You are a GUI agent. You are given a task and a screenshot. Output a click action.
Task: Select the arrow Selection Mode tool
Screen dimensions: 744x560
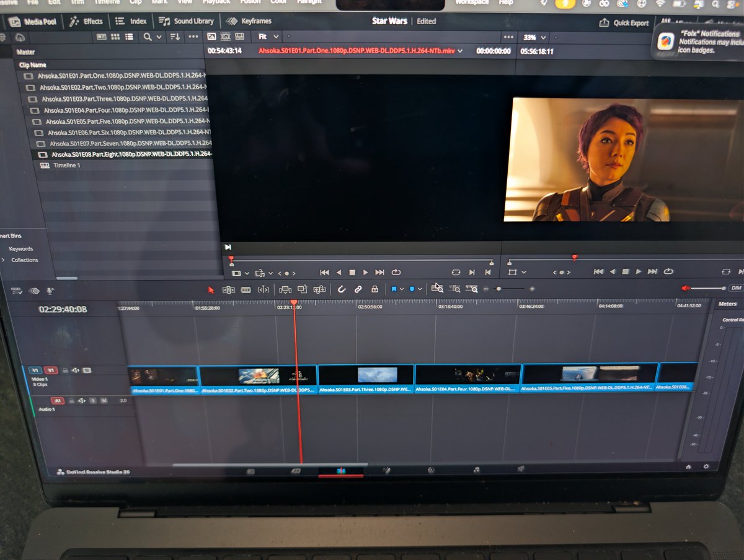tap(211, 289)
